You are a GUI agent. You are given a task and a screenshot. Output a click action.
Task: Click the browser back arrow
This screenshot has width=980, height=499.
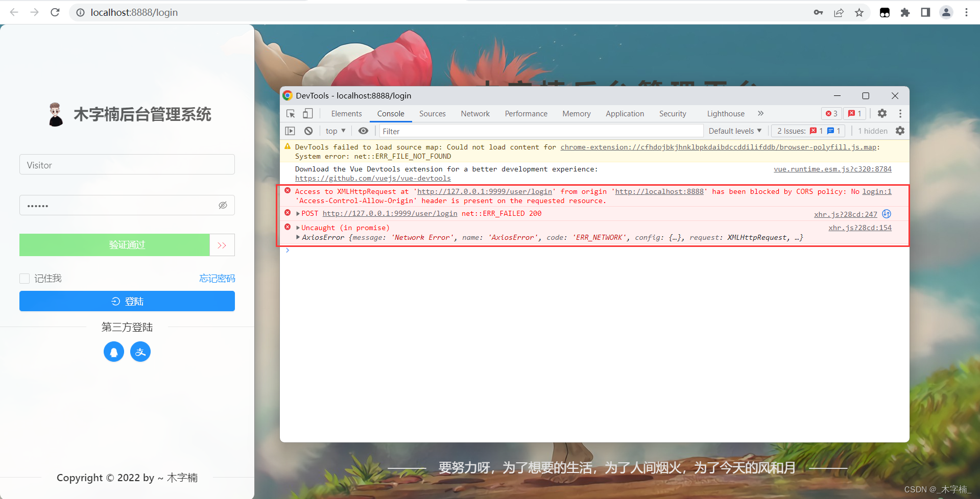14,12
